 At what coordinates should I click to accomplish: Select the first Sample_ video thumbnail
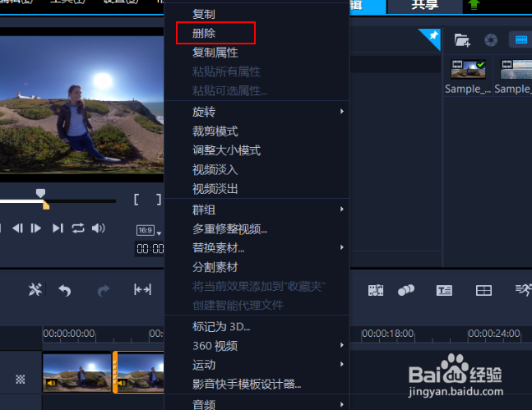[x=468, y=69]
